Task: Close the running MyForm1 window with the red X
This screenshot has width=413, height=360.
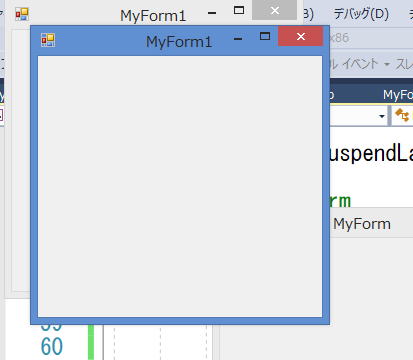Action: [x=300, y=36]
